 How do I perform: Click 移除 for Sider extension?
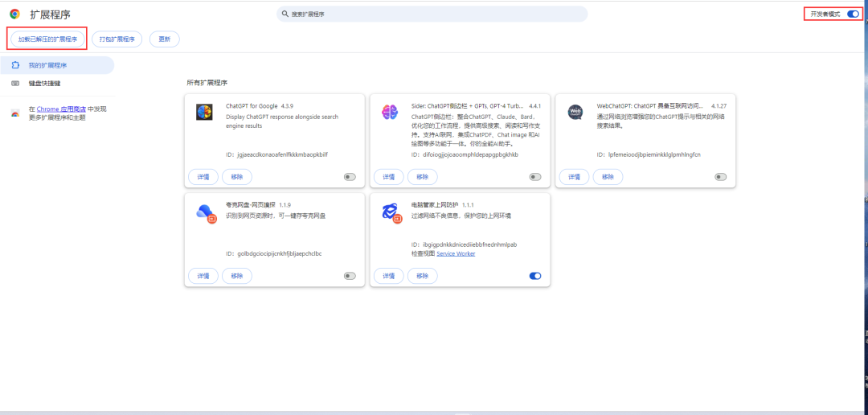click(x=423, y=177)
